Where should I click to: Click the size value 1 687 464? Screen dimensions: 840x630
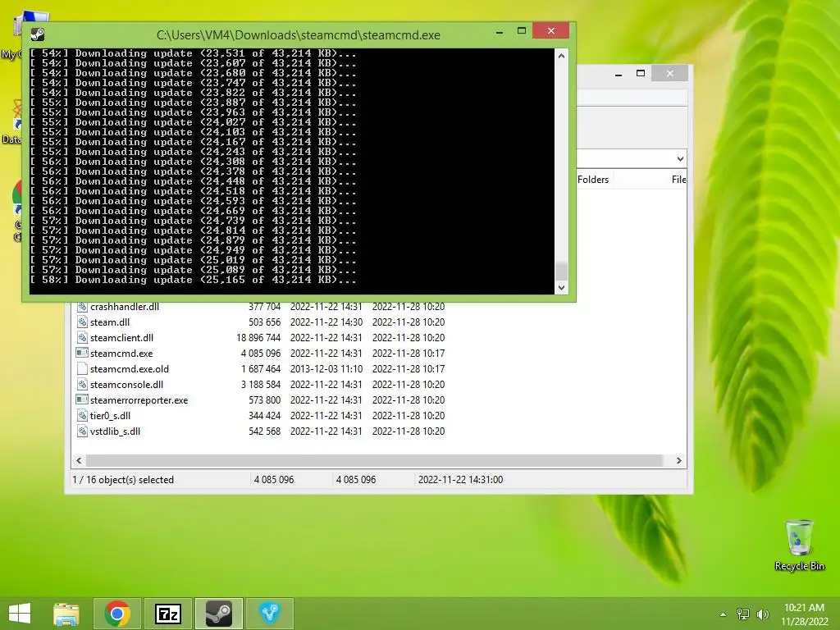pos(260,369)
